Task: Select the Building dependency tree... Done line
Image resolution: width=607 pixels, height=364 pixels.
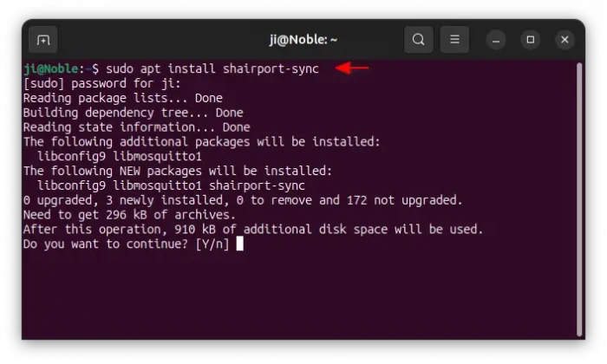Action: (134, 113)
